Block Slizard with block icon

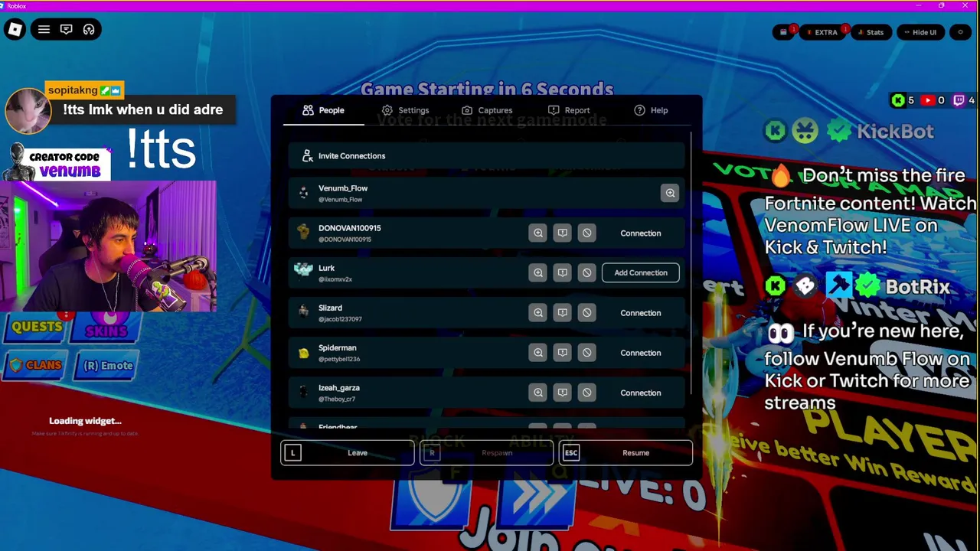pyautogui.click(x=587, y=312)
